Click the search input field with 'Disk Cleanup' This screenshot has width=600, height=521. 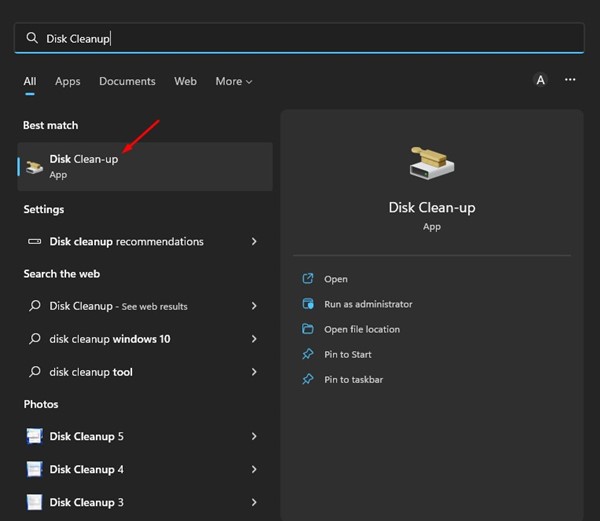click(300, 38)
